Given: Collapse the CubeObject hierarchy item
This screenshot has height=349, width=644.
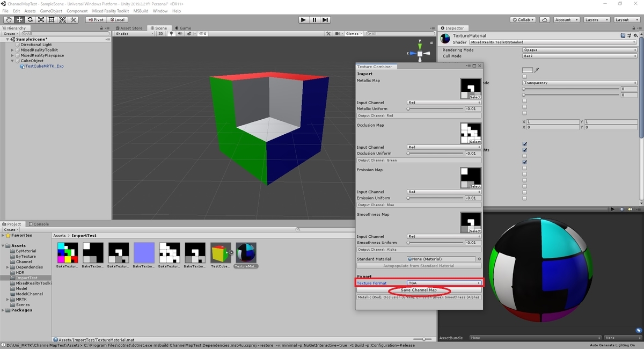Looking at the screenshot, I should [x=12, y=61].
